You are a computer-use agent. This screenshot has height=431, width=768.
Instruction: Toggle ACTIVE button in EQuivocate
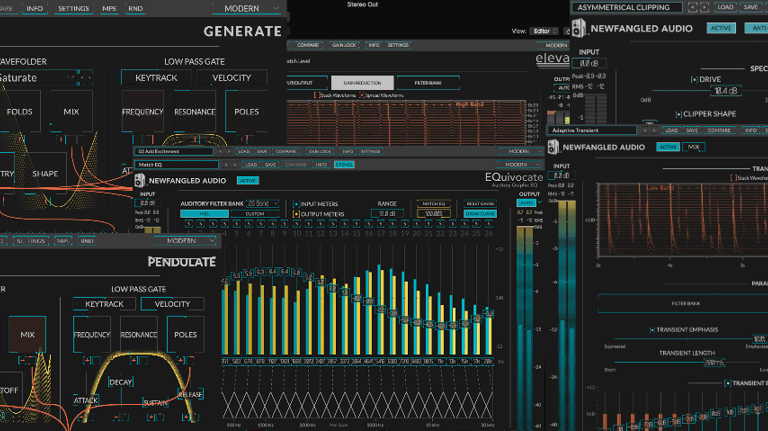point(248,181)
